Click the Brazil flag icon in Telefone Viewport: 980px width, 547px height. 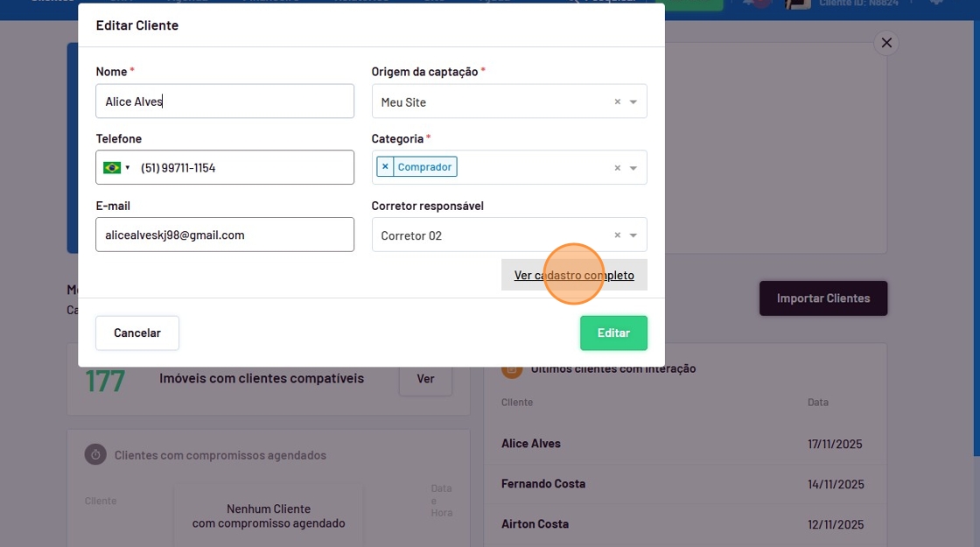[111, 168]
